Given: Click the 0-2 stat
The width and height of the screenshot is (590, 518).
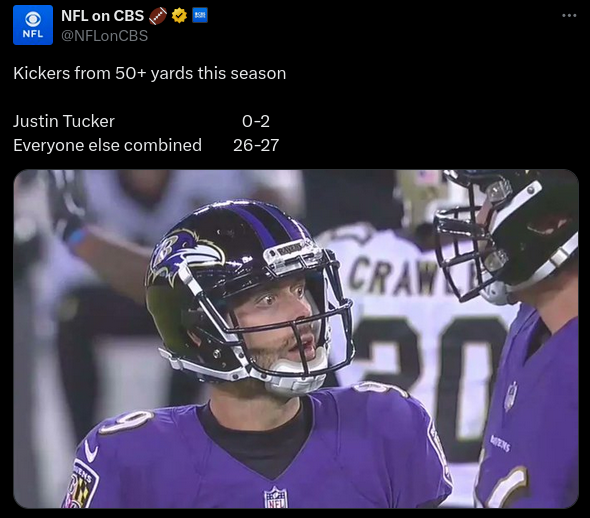Looking at the screenshot, I should point(256,121).
